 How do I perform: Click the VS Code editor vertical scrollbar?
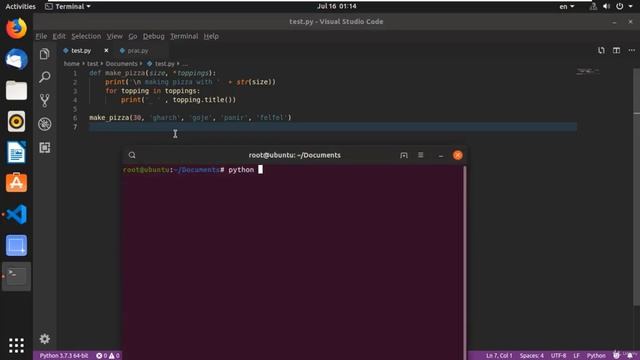click(636, 188)
